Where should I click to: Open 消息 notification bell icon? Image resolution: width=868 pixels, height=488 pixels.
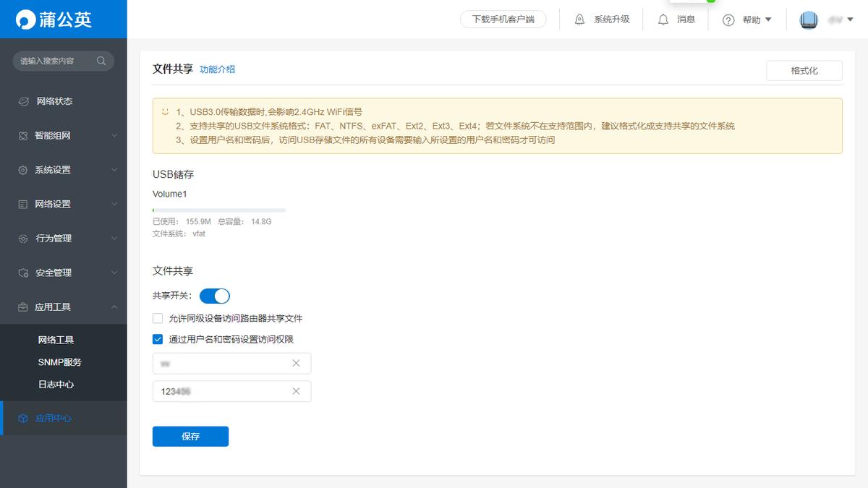663,20
